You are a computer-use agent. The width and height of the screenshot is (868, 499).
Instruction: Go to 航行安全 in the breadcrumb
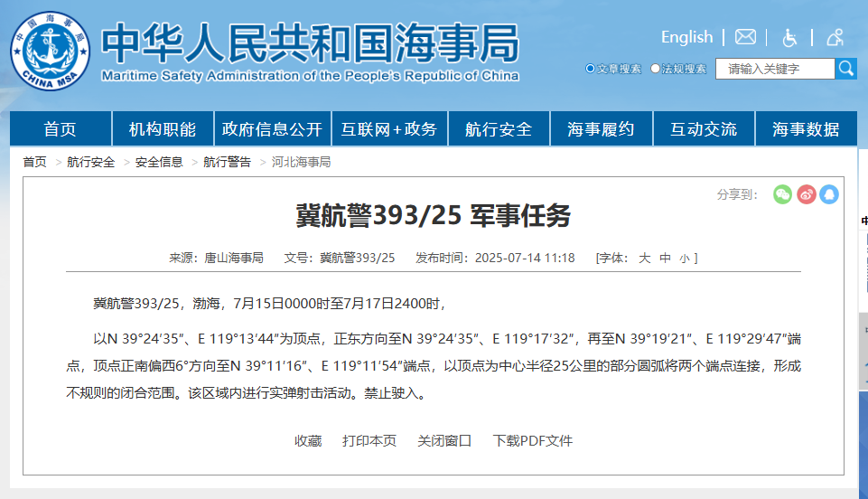coord(91,162)
